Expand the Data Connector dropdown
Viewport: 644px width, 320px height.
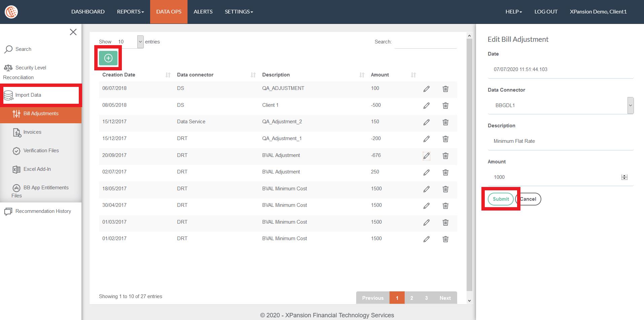(x=630, y=105)
